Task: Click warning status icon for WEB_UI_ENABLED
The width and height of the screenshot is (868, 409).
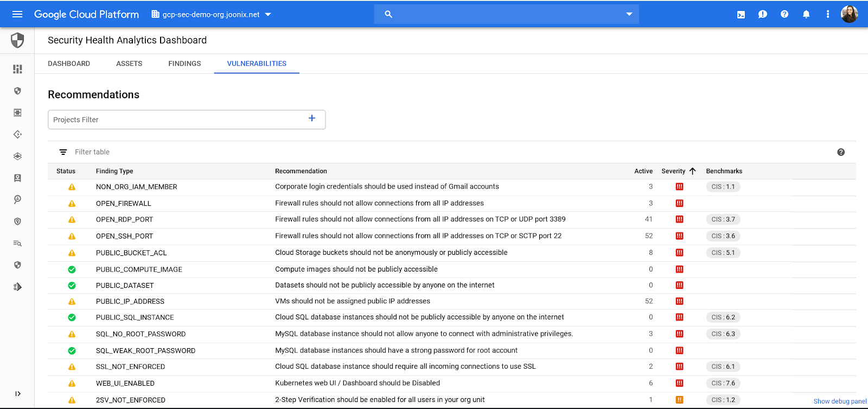Action: tap(72, 383)
